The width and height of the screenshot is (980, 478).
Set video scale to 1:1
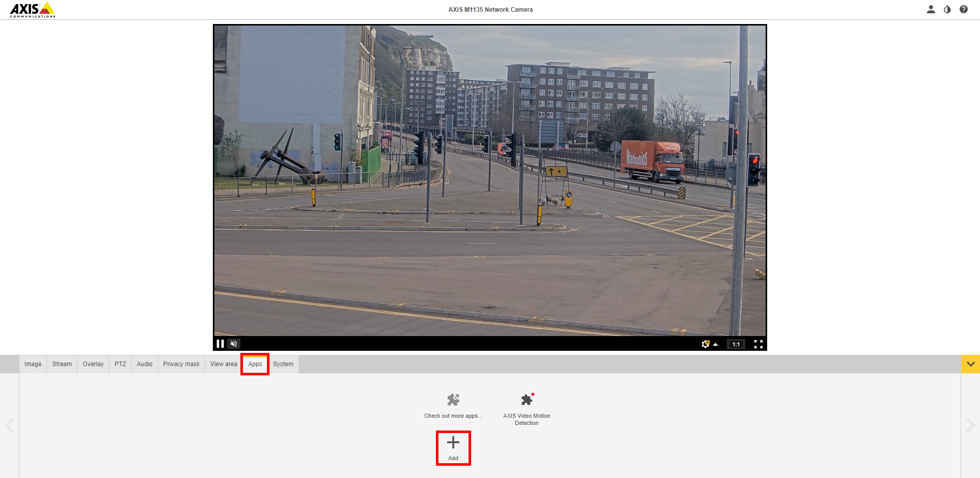[x=736, y=344]
